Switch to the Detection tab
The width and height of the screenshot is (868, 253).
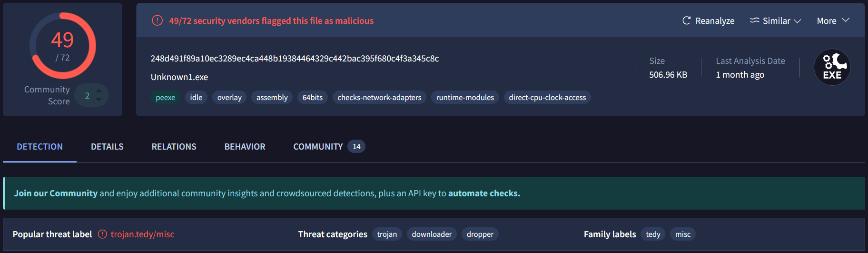pyautogui.click(x=39, y=147)
